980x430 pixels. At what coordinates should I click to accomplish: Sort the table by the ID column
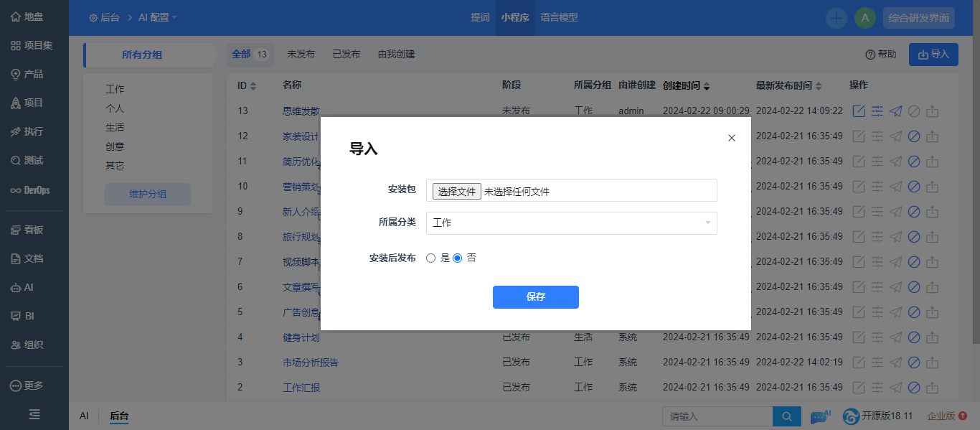[247, 86]
